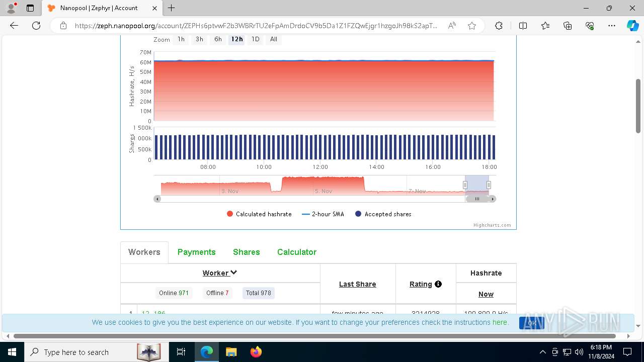644x362 pixels.
Task: Click the zeph.nanopool.org address bar
Action: [256, 26]
